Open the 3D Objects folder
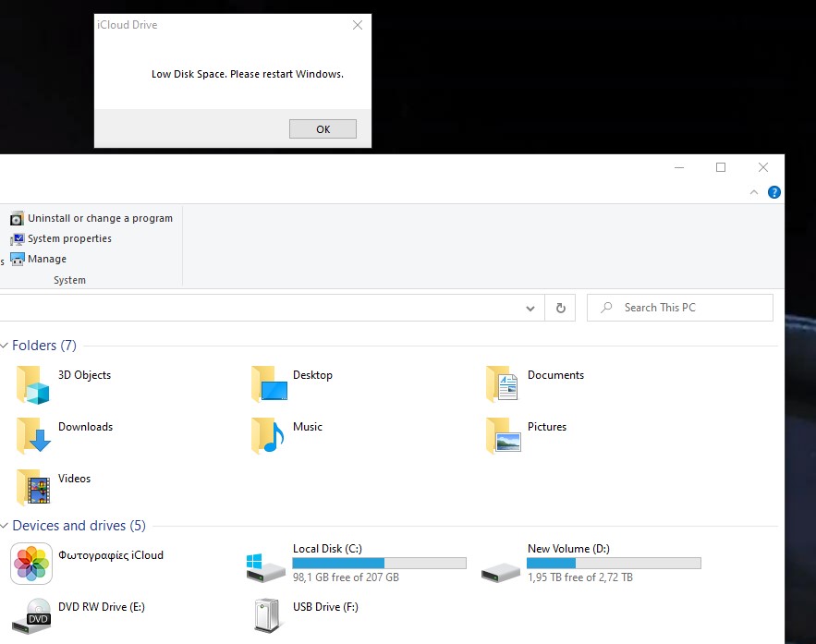 pyautogui.click(x=86, y=375)
